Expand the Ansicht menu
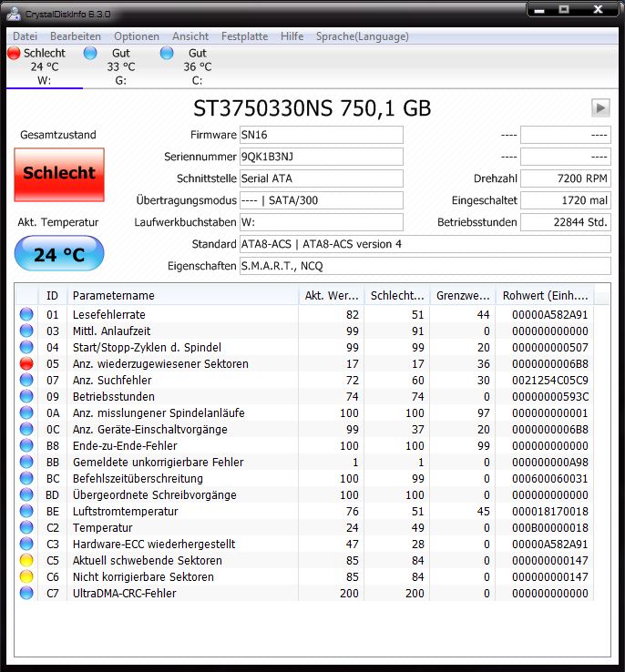Image resolution: width=625 pixels, height=672 pixels. pyautogui.click(x=190, y=36)
